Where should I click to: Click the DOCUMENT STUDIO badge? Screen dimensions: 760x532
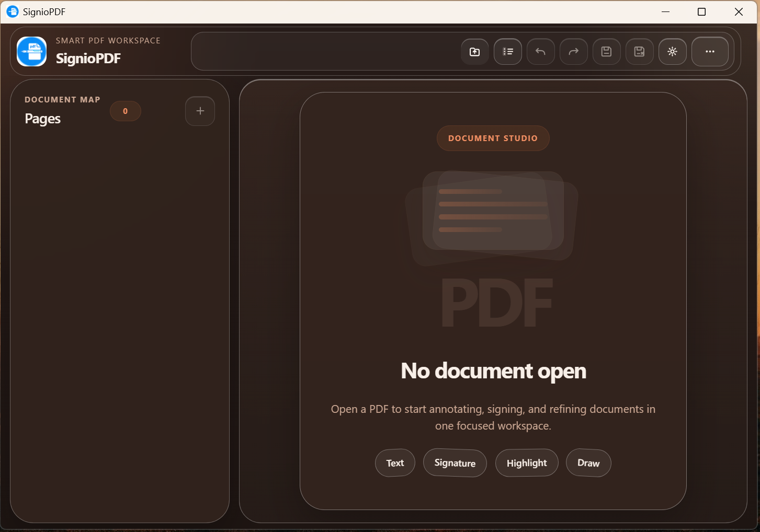(493, 138)
